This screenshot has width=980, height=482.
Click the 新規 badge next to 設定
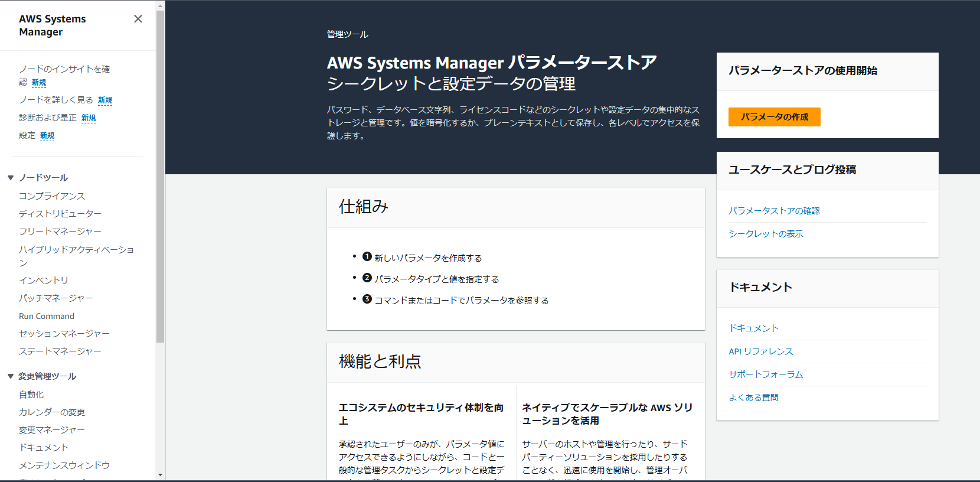(47, 136)
